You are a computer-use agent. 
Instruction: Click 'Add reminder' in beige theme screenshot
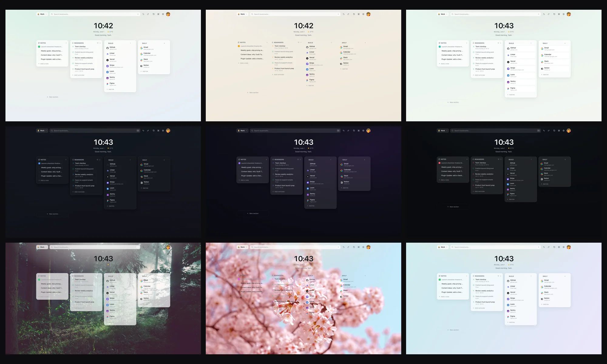point(278,75)
